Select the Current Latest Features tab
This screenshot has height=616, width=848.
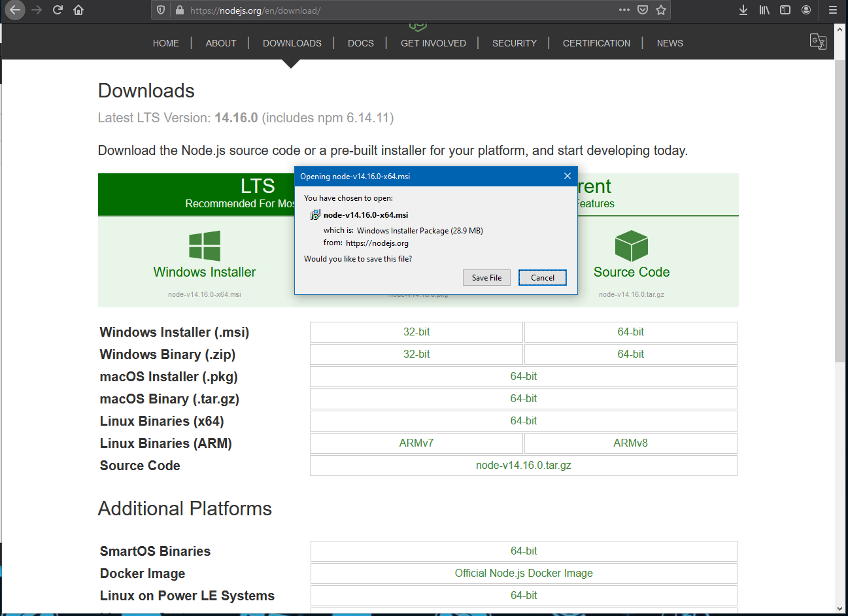(x=658, y=194)
